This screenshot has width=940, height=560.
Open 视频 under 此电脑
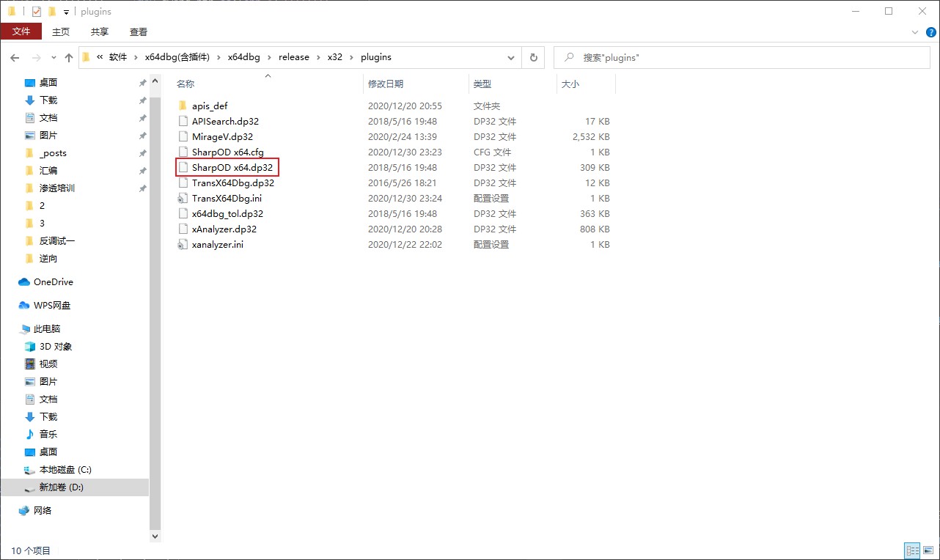[x=48, y=364]
